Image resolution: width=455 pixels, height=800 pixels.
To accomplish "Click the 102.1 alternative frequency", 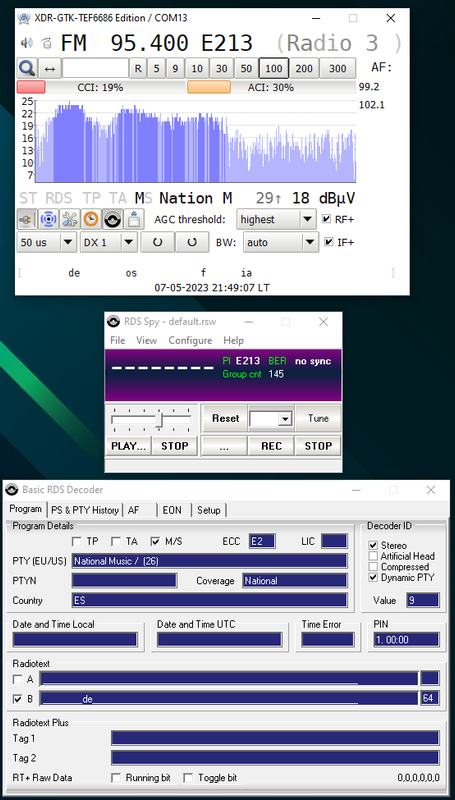I will (x=372, y=105).
